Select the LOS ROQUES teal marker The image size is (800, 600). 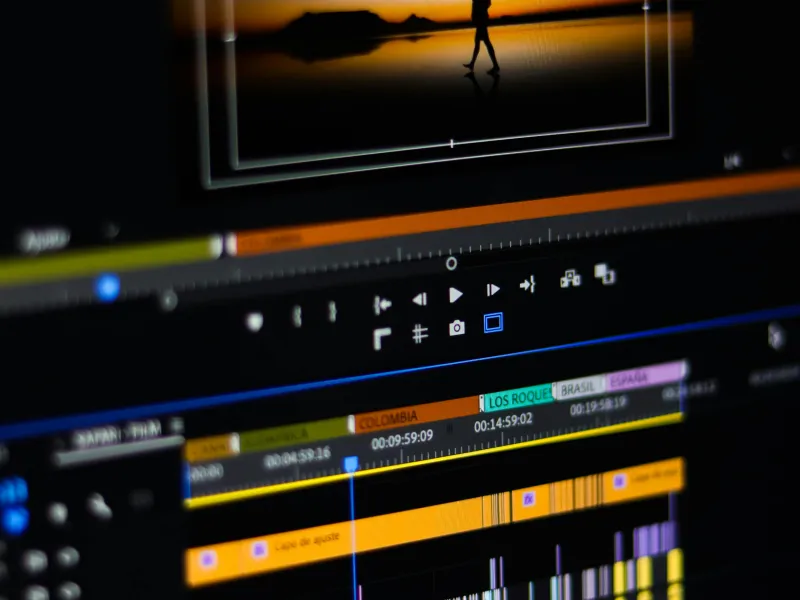[519, 399]
